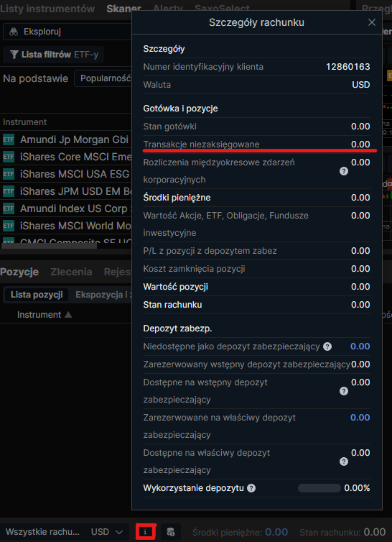Click help icon next to Wykorzystanie depozytu
The image size is (392, 542).
pyautogui.click(x=251, y=488)
